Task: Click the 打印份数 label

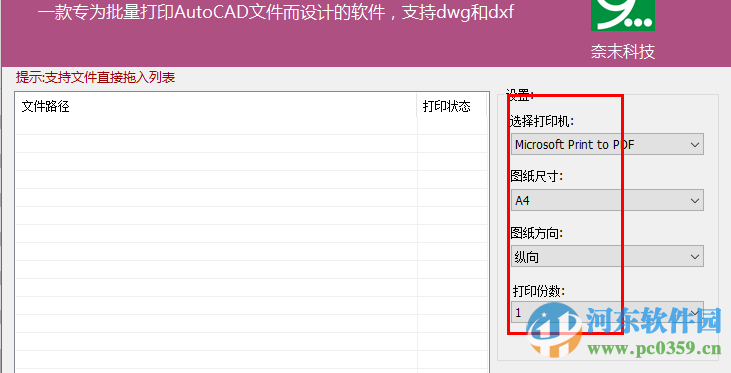Action: click(x=539, y=291)
